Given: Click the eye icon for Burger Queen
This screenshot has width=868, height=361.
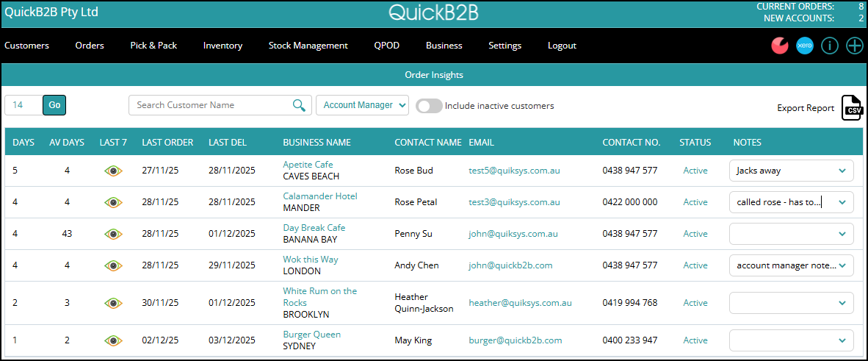Looking at the screenshot, I should [x=113, y=340].
